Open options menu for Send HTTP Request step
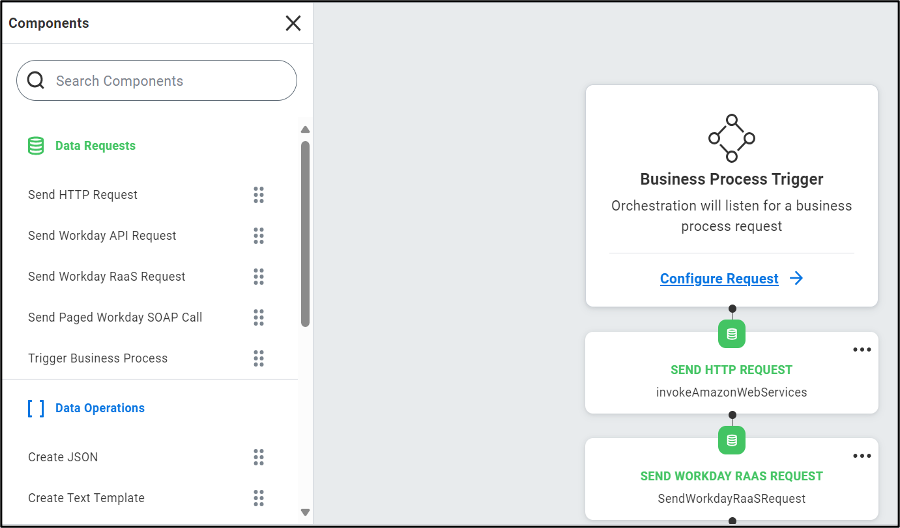 pyautogui.click(x=861, y=350)
